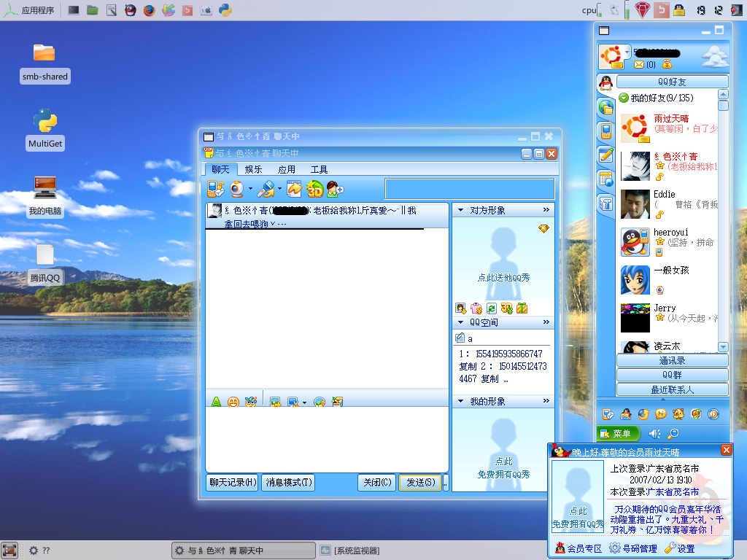This screenshot has width=747, height=560.
Task: Click the pencil notes sidebar icon
Action: click(x=606, y=155)
